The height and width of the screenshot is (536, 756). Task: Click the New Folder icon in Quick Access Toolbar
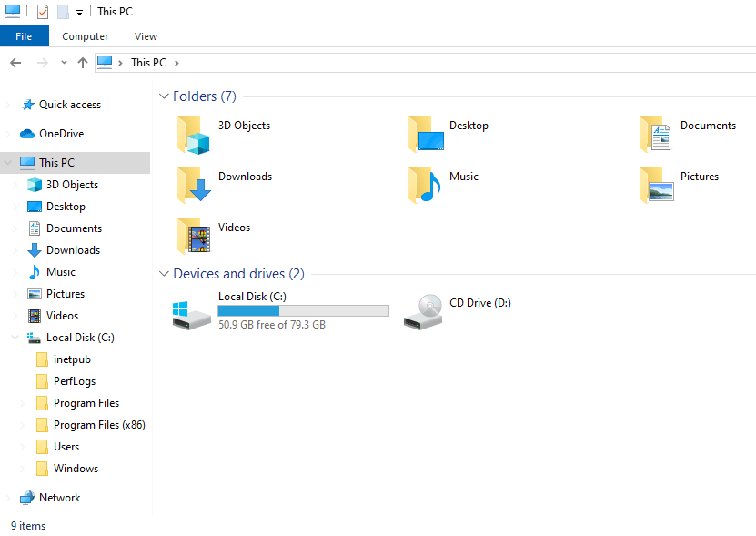(x=62, y=11)
